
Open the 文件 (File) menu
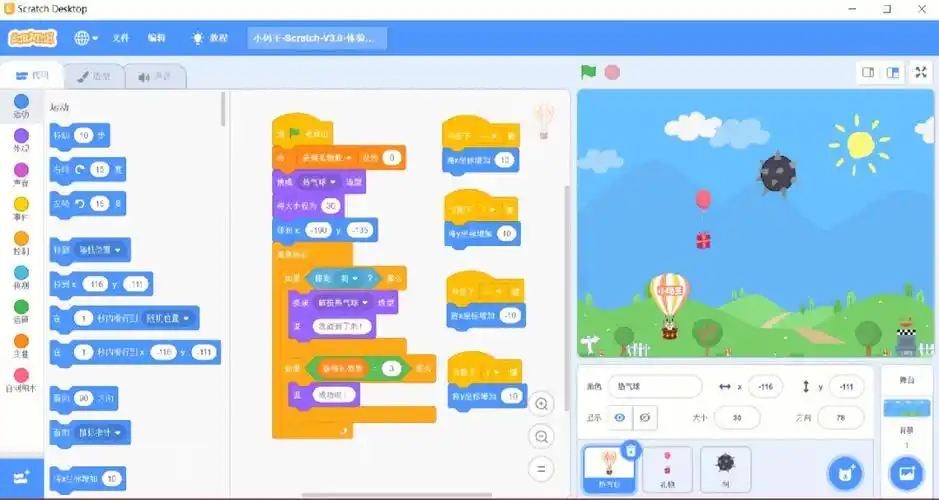[x=120, y=38]
